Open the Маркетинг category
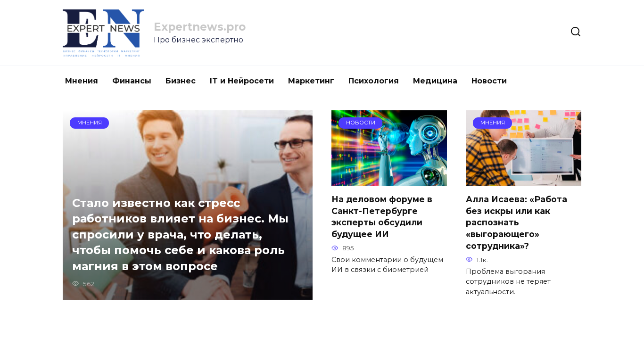The height and width of the screenshot is (362, 644). (311, 81)
